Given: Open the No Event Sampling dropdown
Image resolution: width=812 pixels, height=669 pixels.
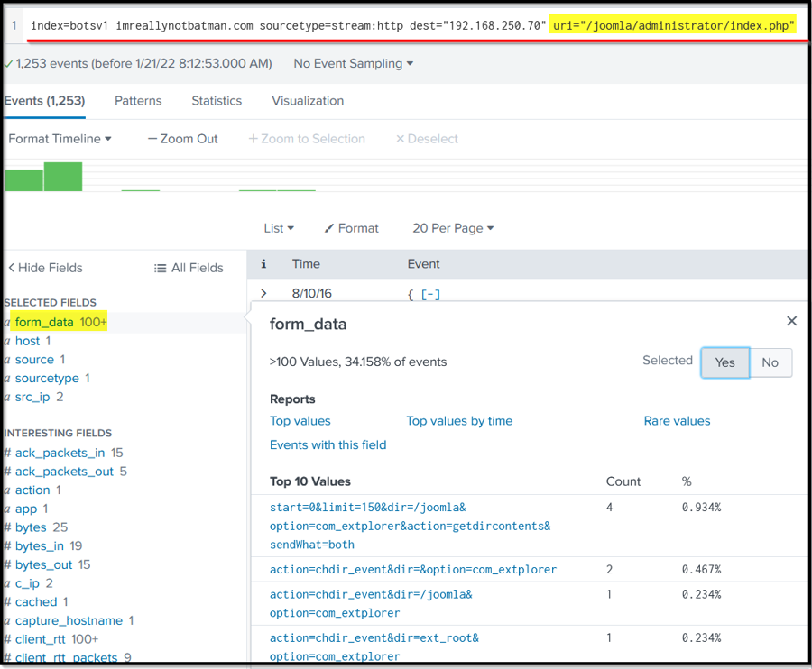Looking at the screenshot, I should (354, 64).
